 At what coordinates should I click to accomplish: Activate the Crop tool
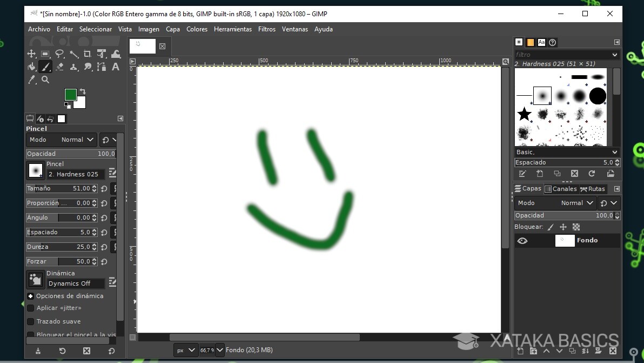(x=88, y=54)
